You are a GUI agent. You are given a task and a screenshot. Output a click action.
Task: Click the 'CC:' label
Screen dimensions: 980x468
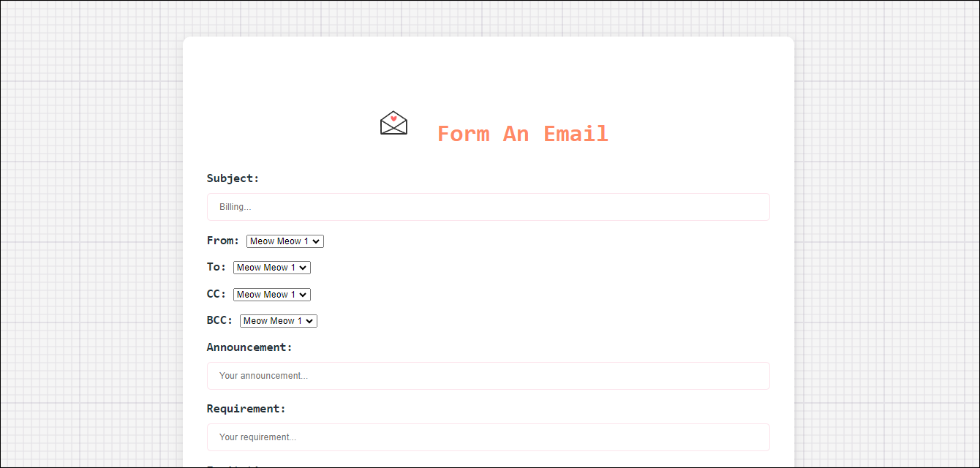(216, 294)
